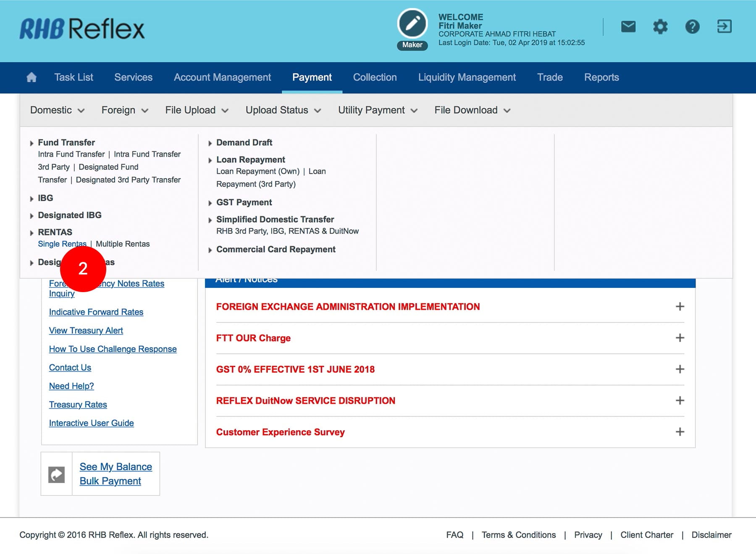Open the Domestic dropdown menu

(x=57, y=110)
